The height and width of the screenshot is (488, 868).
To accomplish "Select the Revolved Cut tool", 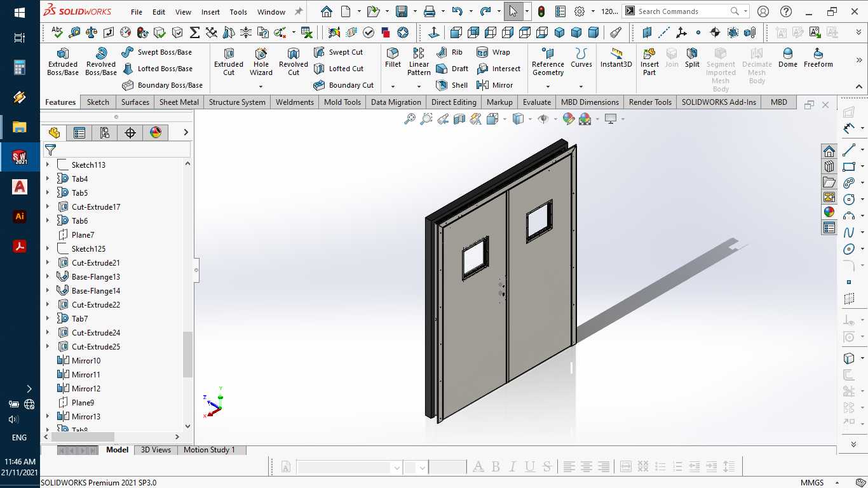I will pyautogui.click(x=294, y=62).
